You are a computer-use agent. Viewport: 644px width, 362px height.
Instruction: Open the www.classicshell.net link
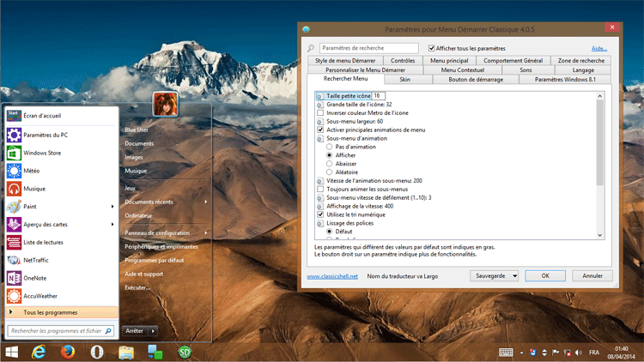pyautogui.click(x=331, y=276)
